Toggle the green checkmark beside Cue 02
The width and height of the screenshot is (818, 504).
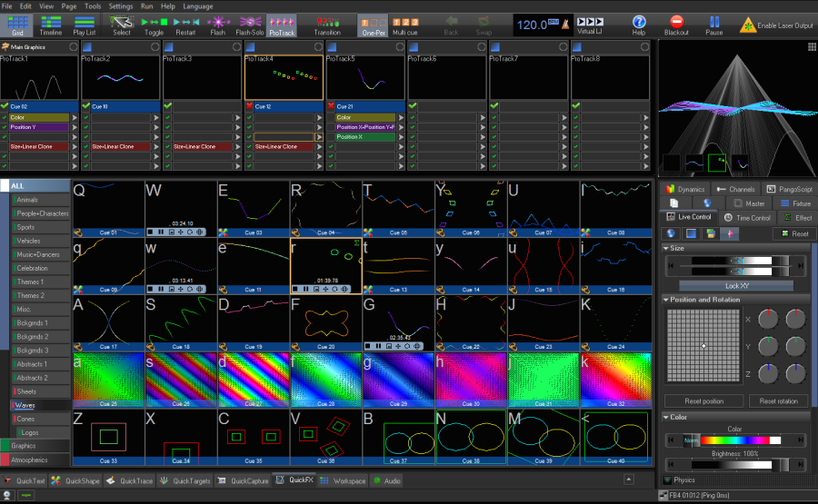pyautogui.click(x=5, y=106)
